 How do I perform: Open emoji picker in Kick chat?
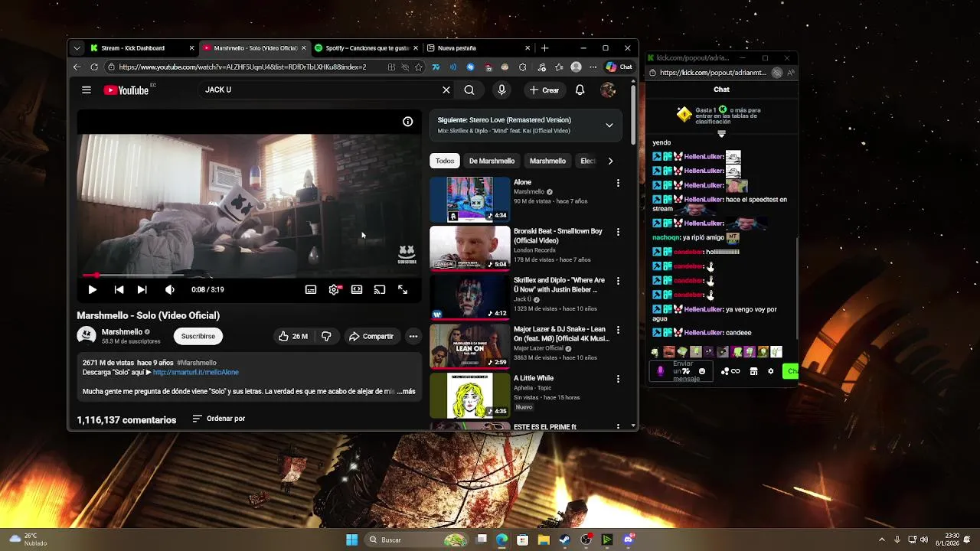point(702,371)
